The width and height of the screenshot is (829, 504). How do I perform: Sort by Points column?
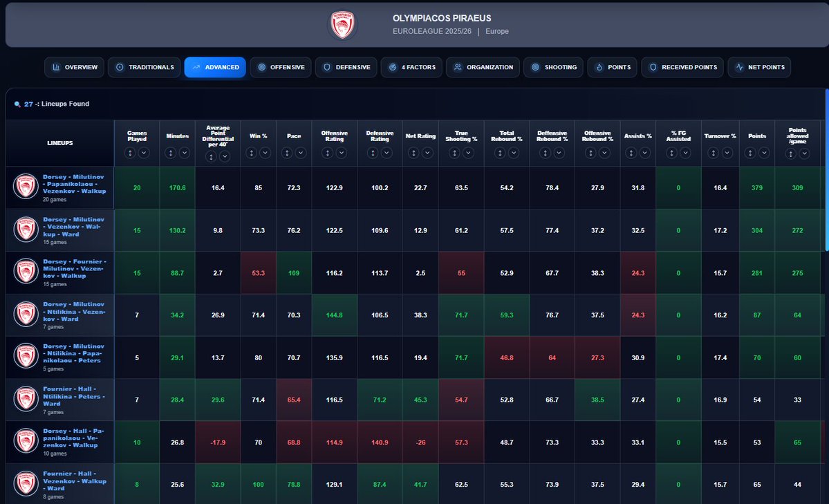pos(749,153)
